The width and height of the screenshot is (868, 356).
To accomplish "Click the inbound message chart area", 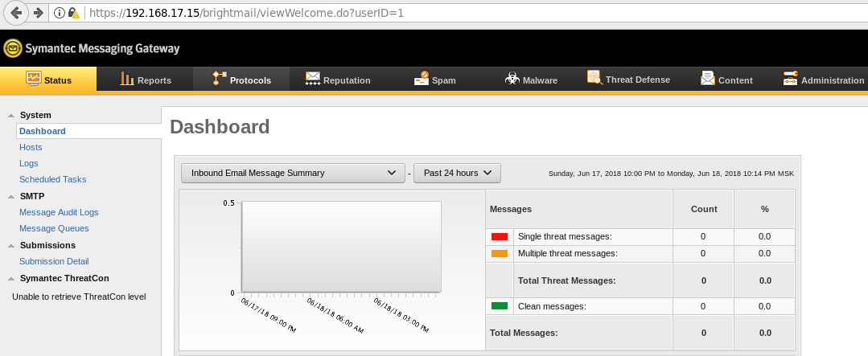I will click(x=341, y=247).
